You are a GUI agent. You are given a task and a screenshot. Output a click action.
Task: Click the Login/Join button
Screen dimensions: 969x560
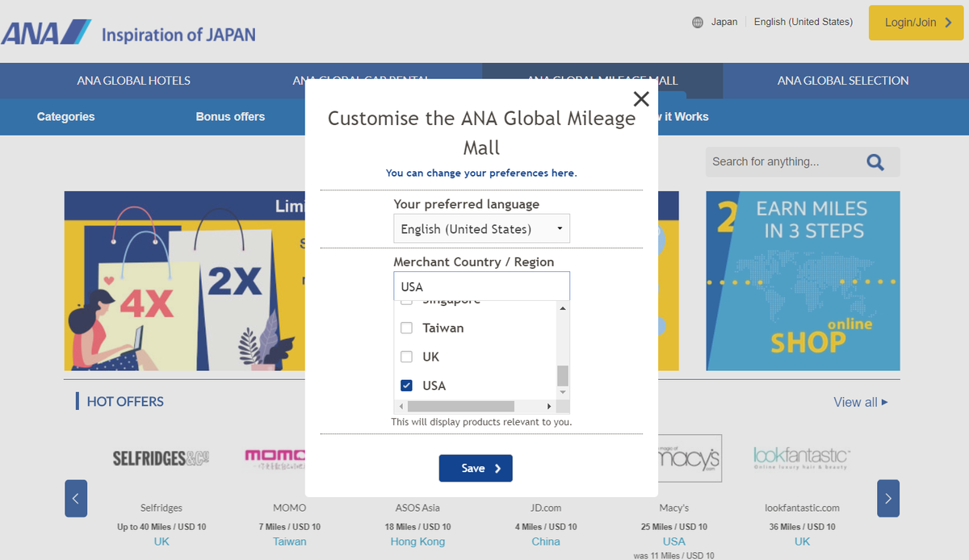(x=917, y=23)
